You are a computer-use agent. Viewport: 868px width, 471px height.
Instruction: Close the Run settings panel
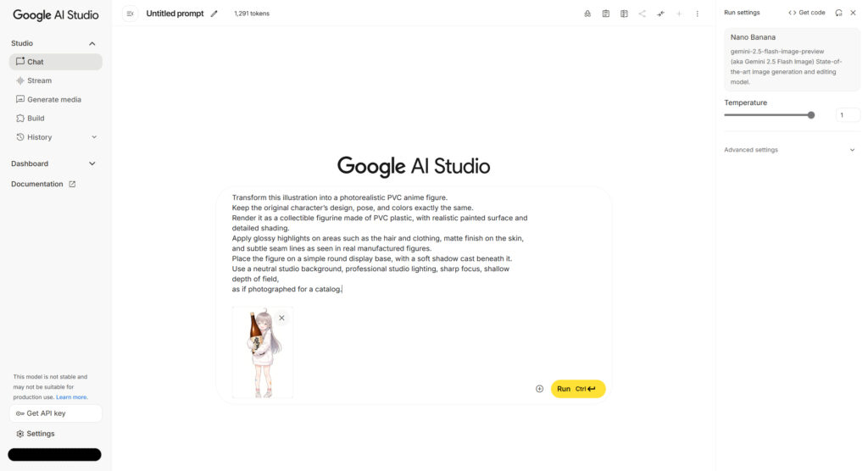[853, 13]
